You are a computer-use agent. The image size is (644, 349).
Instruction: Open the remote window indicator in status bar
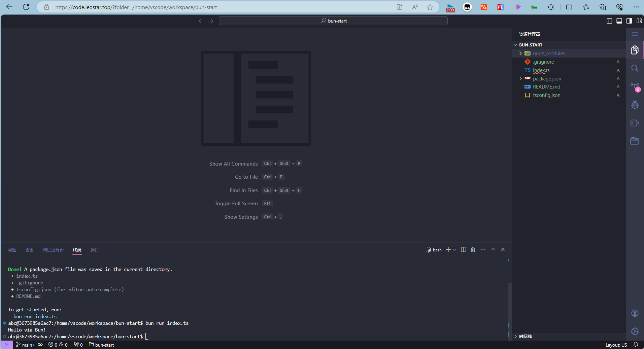[x=7, y=345]
